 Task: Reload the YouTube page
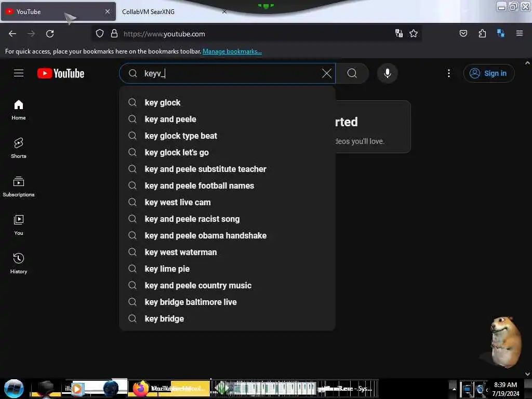coord(50,34)
